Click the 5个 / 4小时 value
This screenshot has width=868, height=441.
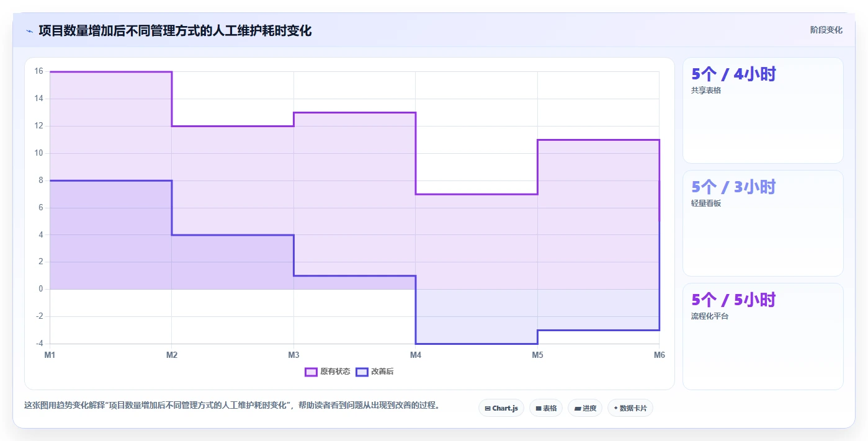(x=733, y=74)
